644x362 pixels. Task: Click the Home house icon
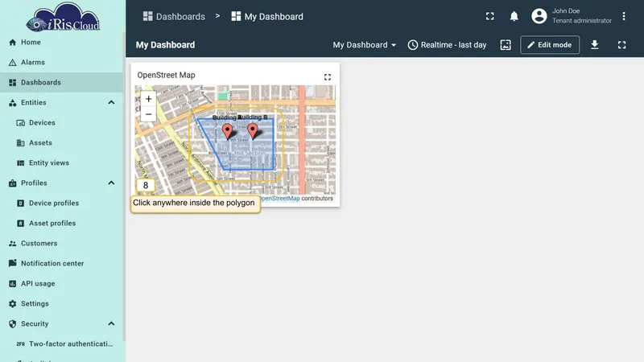pos(13,43)
